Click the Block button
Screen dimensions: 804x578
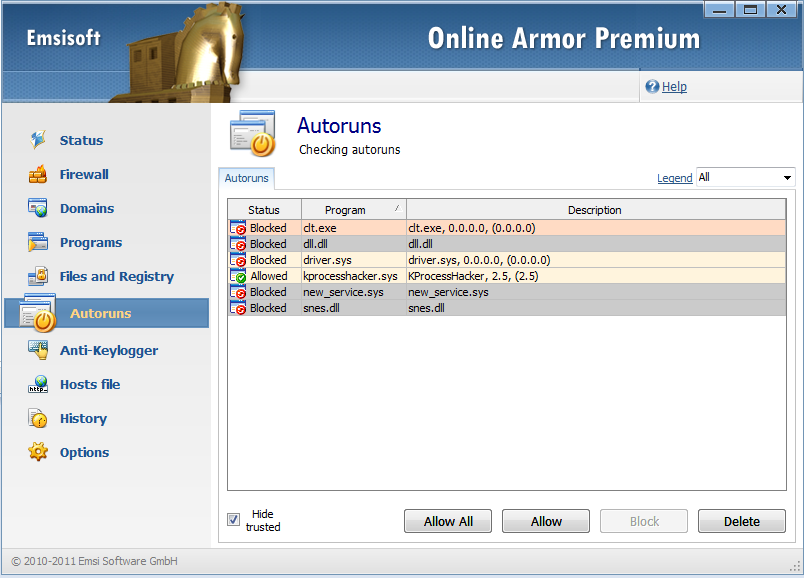pos(644,521)
